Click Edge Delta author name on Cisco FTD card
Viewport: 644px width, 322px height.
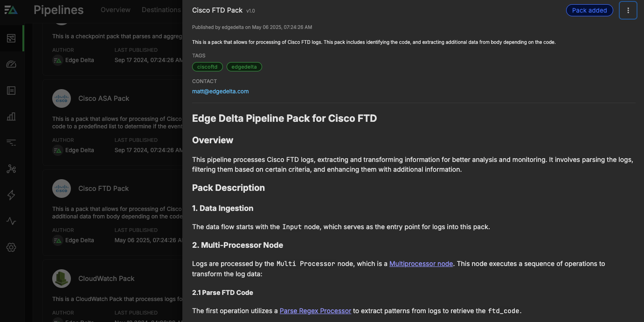click(x=80, y=240)
